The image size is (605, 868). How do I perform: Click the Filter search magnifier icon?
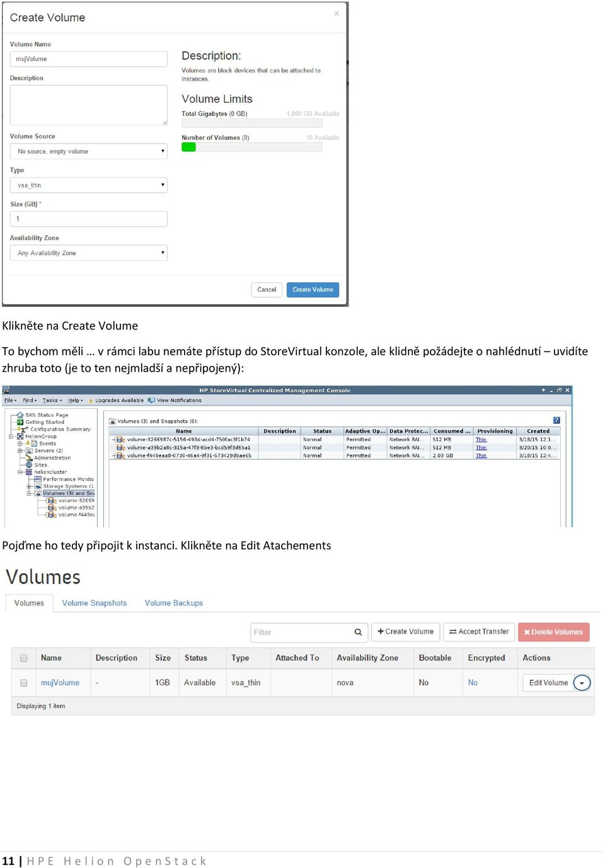[x=358, y=632]
